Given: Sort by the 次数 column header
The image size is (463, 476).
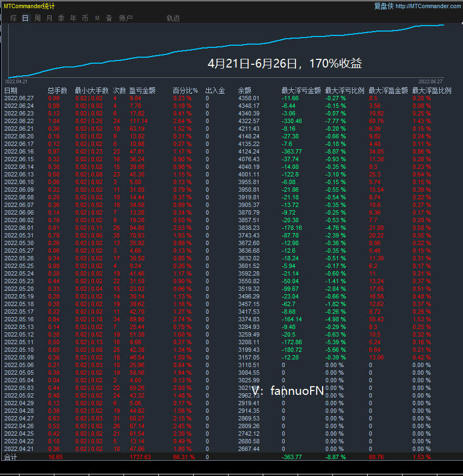Looking at the screenshot, I should 119,90.
